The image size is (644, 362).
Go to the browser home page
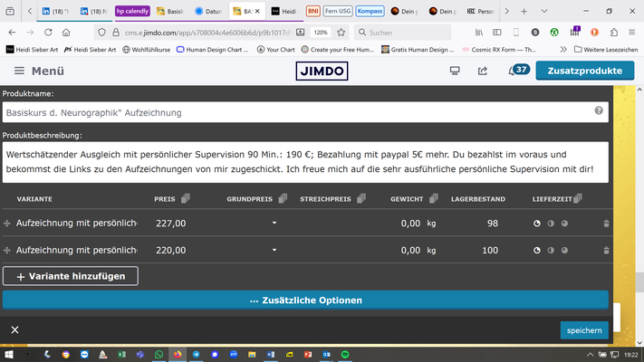click(x=66, y=32)
